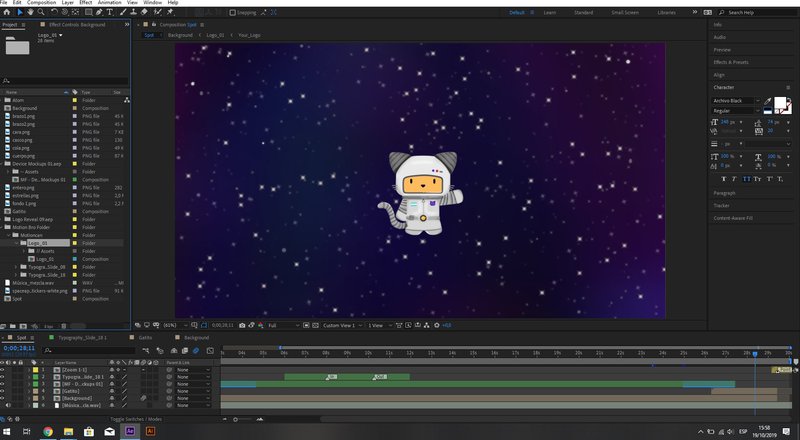Mute audio of the Música wav layer
Screen dimensions: 800x440
(x=8, y=405)
